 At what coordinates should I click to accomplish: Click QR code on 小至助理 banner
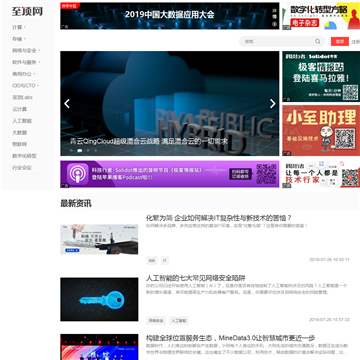pos(345,138)
